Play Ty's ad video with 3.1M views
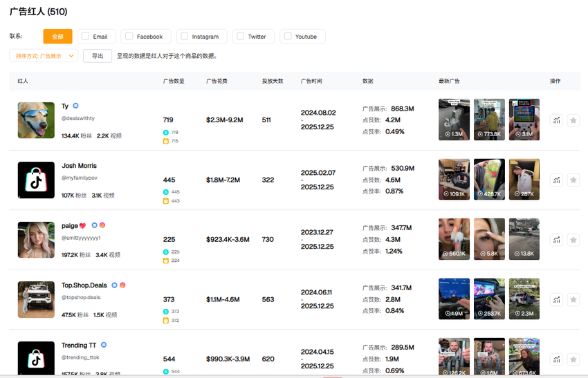 point(524,120)
